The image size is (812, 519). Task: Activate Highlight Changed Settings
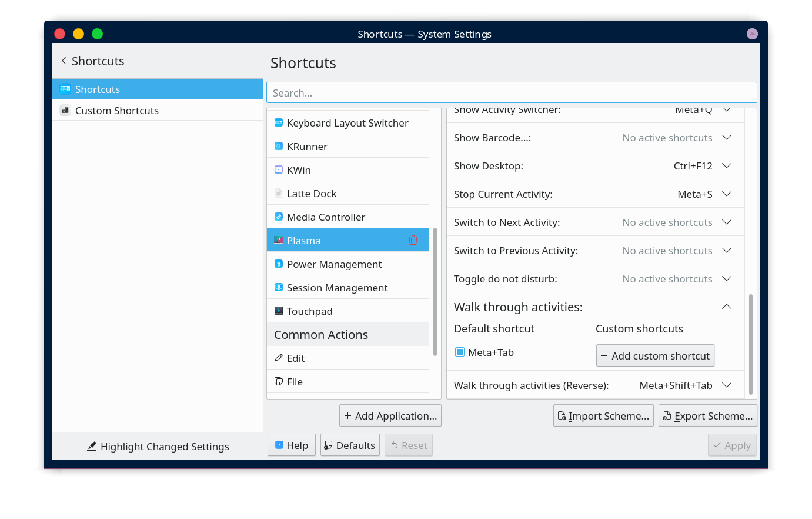[158, 446]
